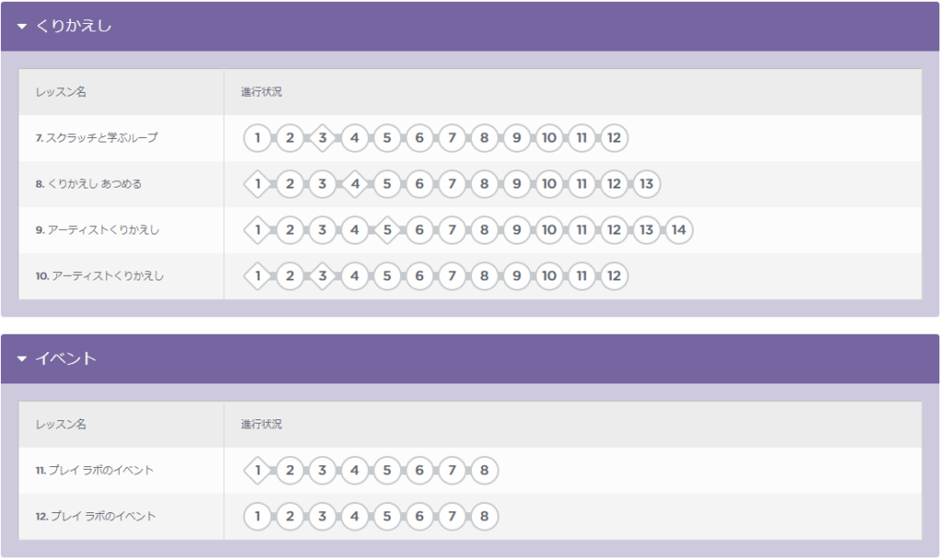
Task: Open diamond level 1 in lesson 11
Action: [x=258, y=471]
